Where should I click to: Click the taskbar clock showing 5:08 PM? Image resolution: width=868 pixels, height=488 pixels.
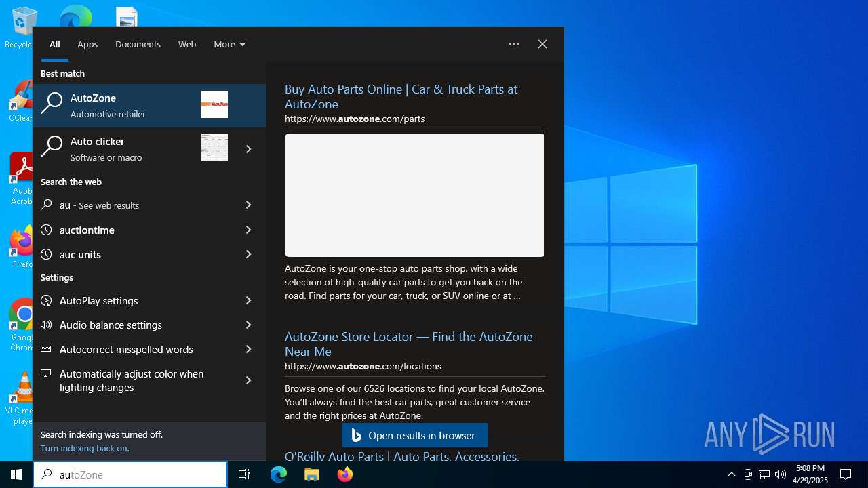click(x=810, y=474)
